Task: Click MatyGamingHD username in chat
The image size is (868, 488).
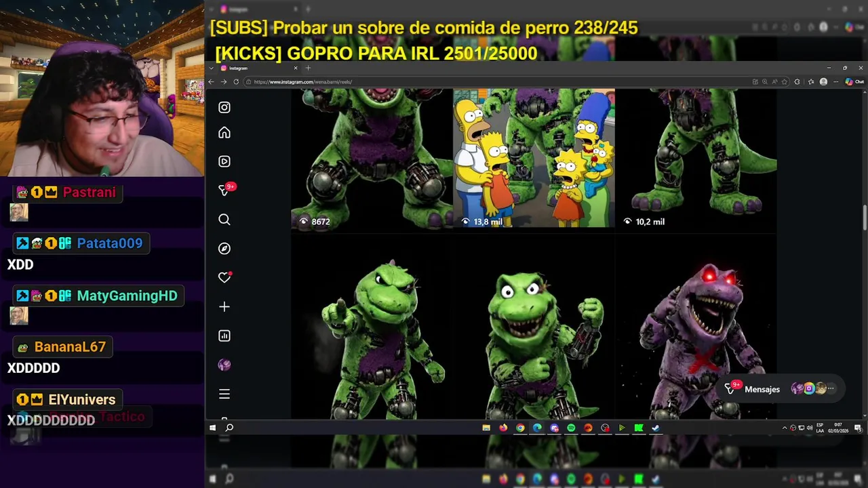Action: (x=127, y=296)
